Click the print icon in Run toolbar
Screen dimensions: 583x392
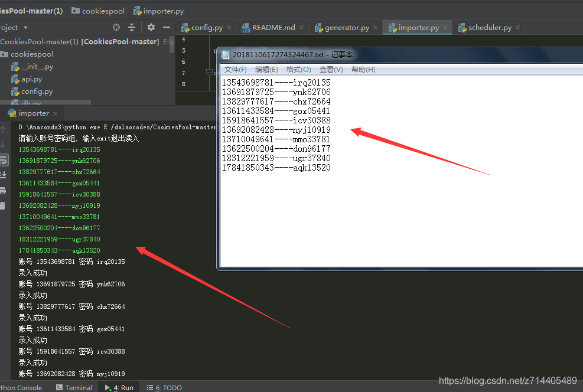(x=3, y=191)
